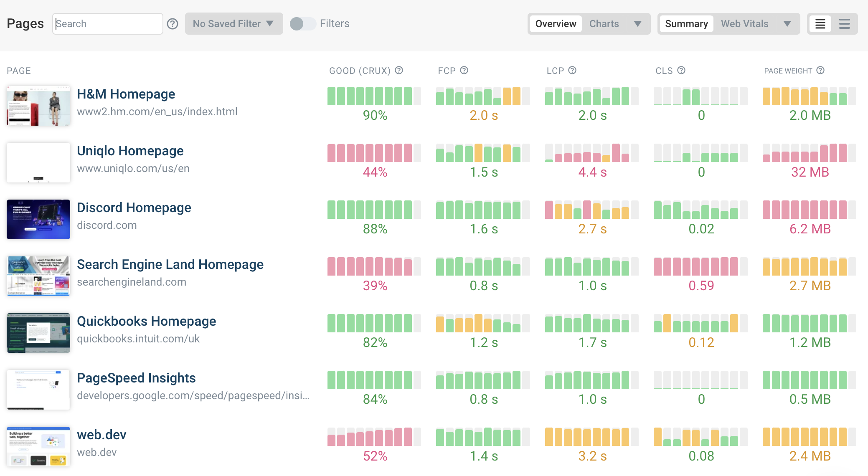This screenshot has width=868, height=476.
Task: Click Quickbooks' 0.12 CLS value
Action: [x=701, y=342]
